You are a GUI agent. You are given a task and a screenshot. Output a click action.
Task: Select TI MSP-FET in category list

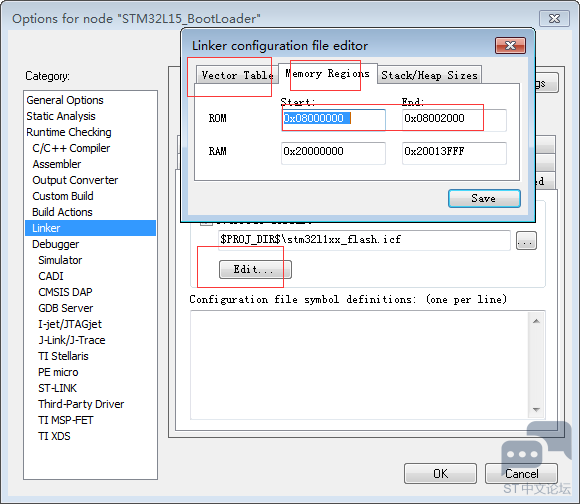point(65,420)
